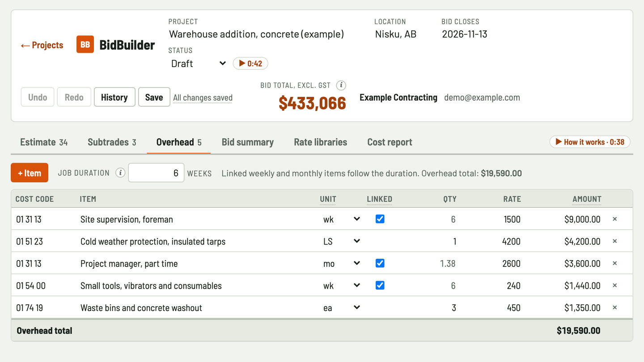Delete the Cold weather protection row
The width and height of the screenshot is (644, 362).
(614, 241)
